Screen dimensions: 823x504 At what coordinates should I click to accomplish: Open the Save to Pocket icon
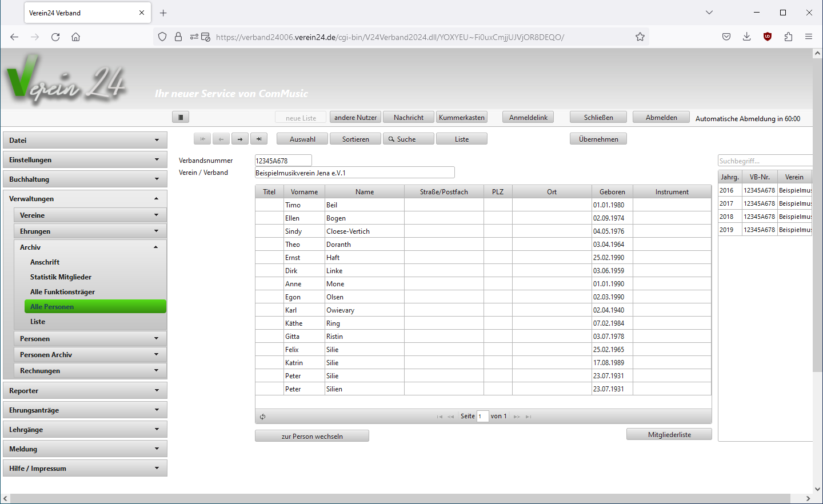click(726, 37)
